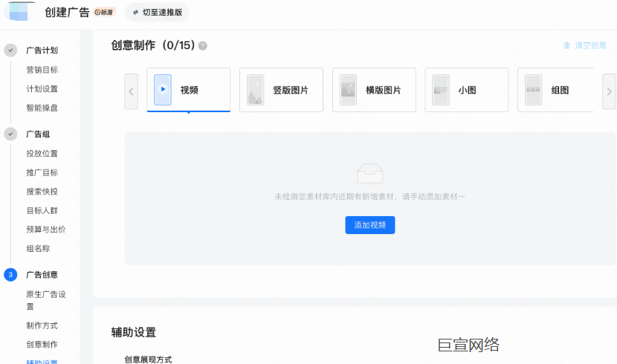Click the step 3 circle for 广告创意
The width and height of the screenshot is (617, 364).
coord(10,274)
